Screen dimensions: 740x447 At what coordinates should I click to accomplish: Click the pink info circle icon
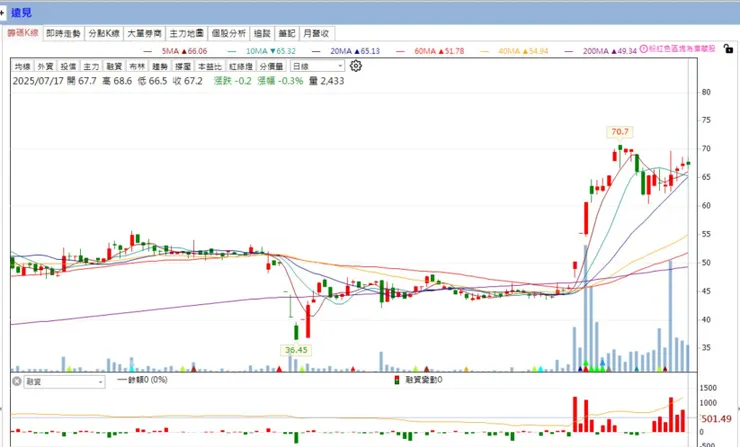644,49
